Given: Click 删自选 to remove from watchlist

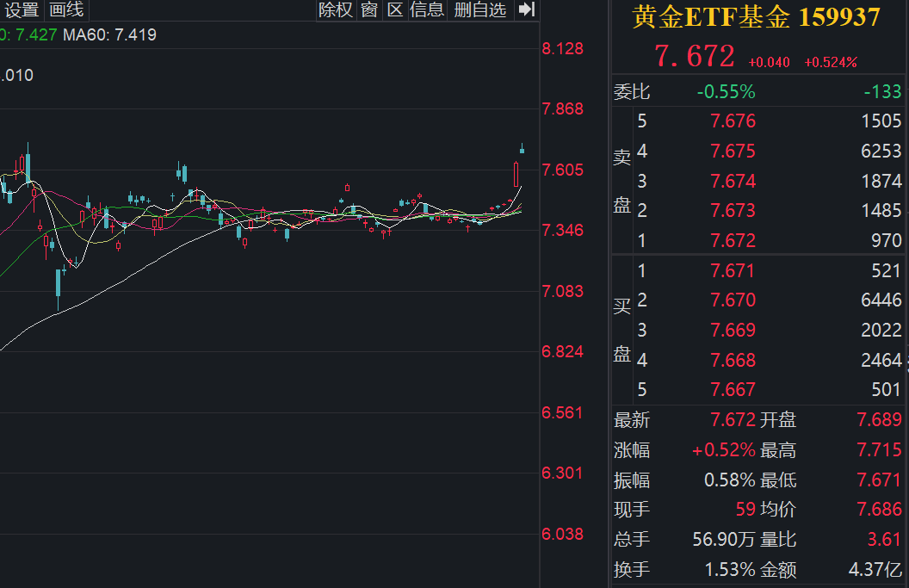Looking at the screenshot, I should 480,9.
